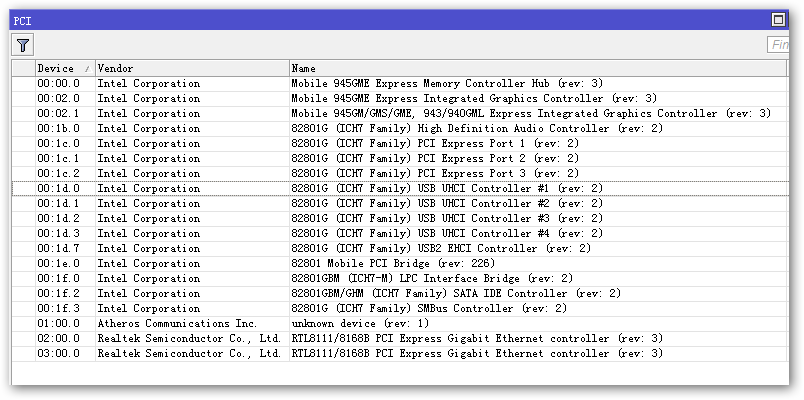804x400 pixels.
Task: Click PCI Express Port 3 name
Action: tap(435, 173)
